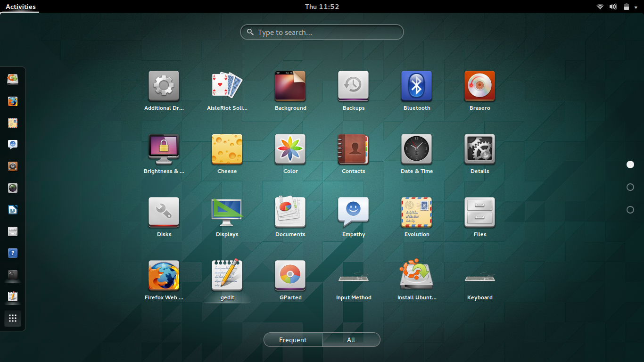The height and width of the screenshot is (362, 644).
Task: Click inside the Type to search field
Action: coord(322,32)
